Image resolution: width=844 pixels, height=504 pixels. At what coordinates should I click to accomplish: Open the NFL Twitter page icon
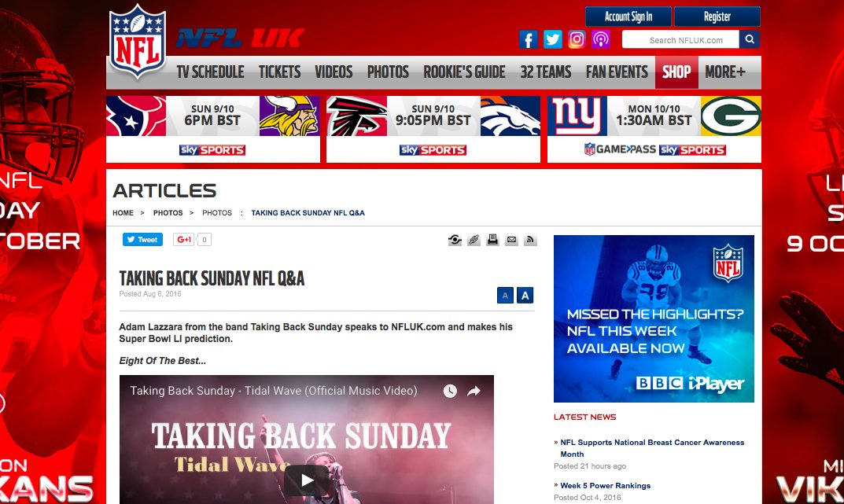(x=553, y=39)
